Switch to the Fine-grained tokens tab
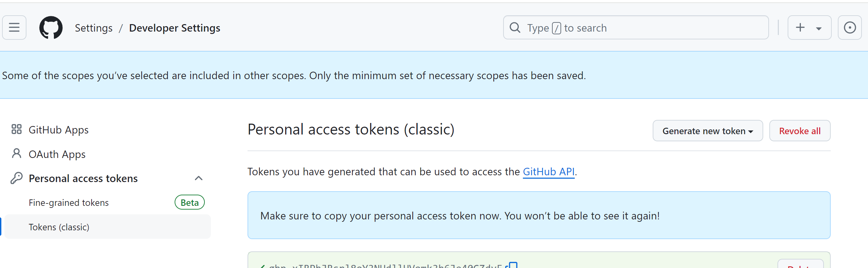 coord(68,202)
